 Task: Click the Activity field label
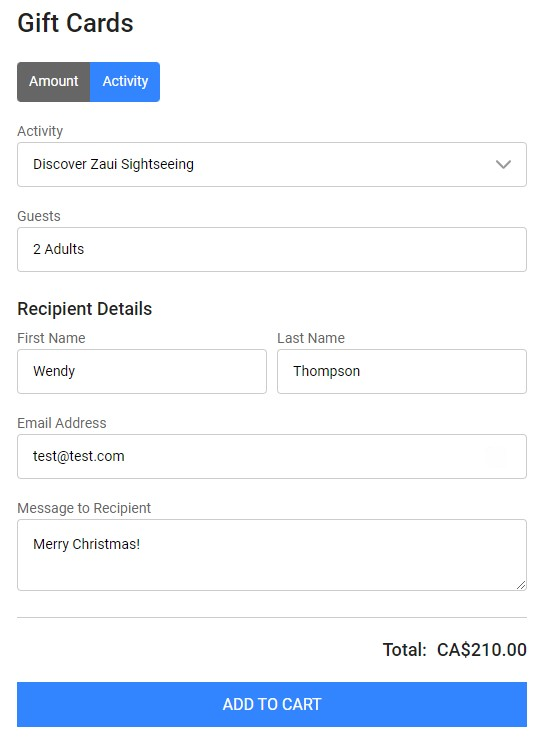(x=40, y=131)
